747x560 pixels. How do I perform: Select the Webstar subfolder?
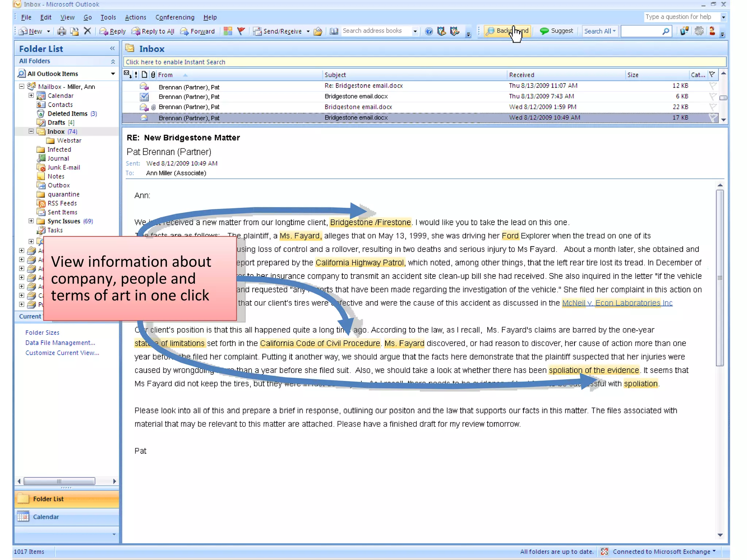tap(69, 140)
